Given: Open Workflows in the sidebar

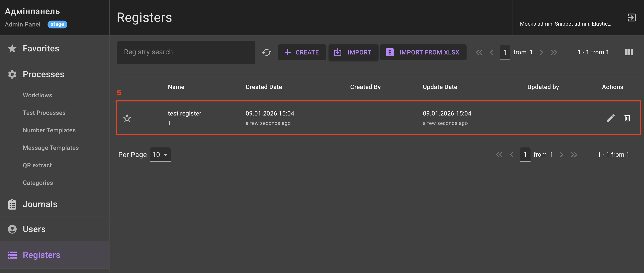Looking at the screenshot, I should click(x=37, y=95).
